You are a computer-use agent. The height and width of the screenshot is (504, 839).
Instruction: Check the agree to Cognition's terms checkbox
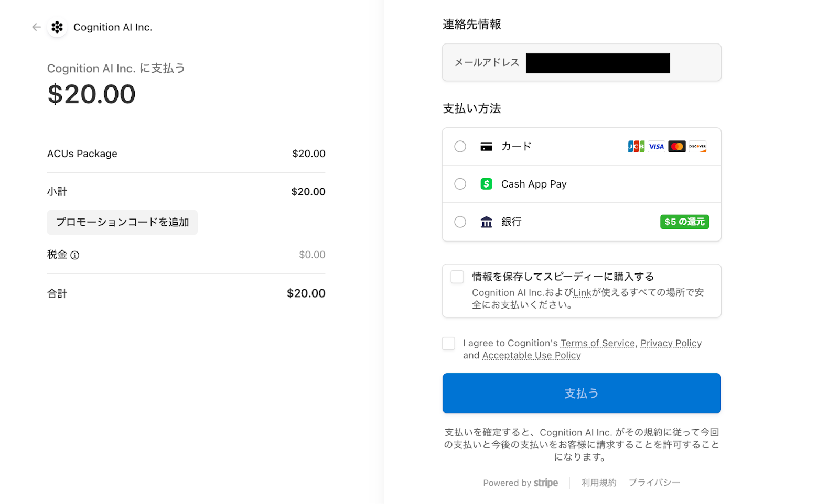pos(449,344)
